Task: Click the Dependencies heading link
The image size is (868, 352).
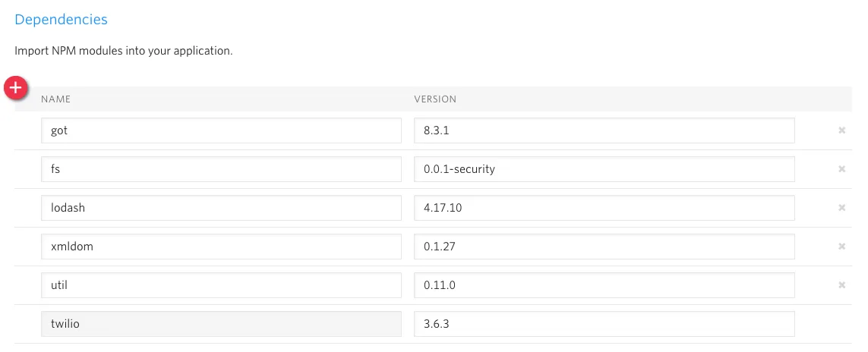Action: [62, 20]
